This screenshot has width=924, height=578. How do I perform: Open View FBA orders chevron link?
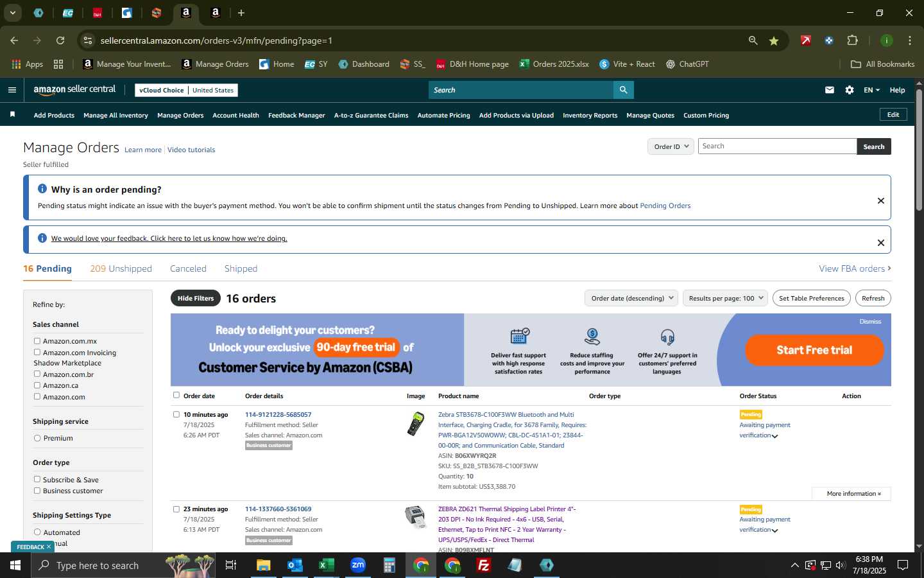855,268
